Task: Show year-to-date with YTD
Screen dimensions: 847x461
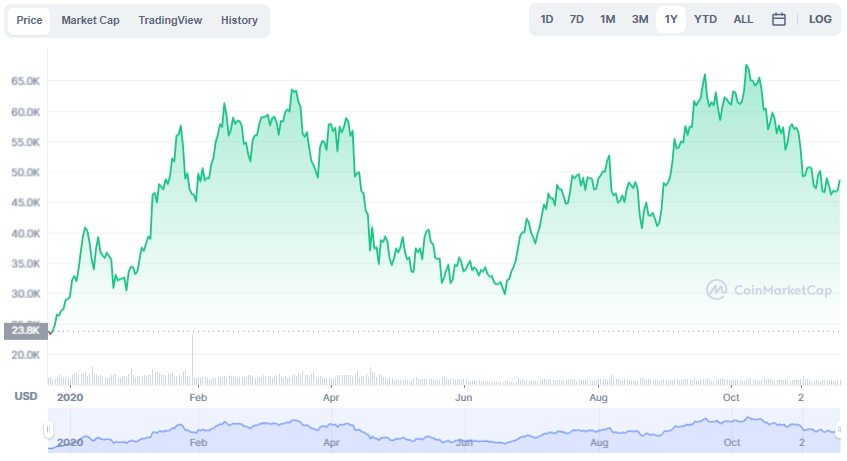Action: (705, 19)
